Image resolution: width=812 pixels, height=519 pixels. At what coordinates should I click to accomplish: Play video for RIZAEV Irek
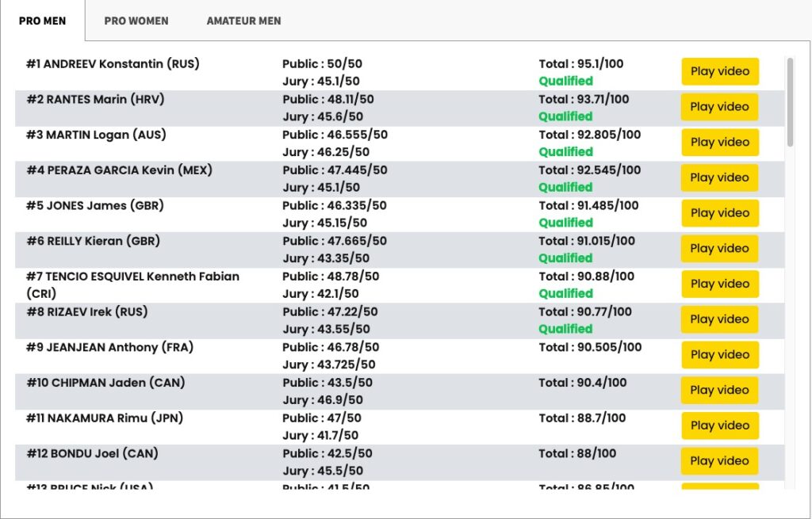[720, 319]
